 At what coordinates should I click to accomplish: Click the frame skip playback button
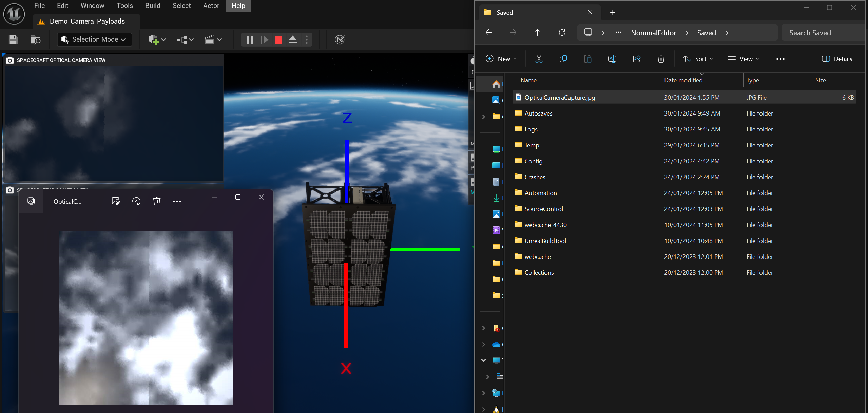(x=264, y=40)
